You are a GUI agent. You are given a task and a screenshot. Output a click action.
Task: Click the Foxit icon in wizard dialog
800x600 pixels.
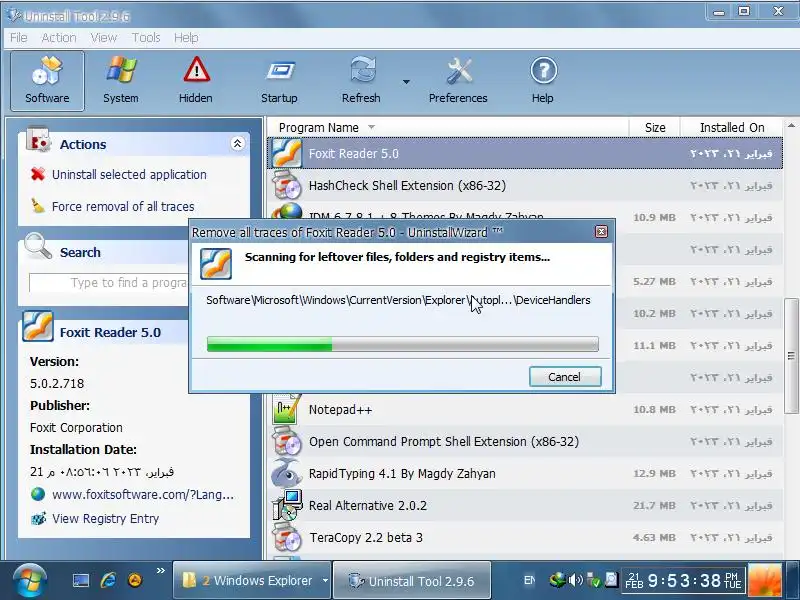216,263
